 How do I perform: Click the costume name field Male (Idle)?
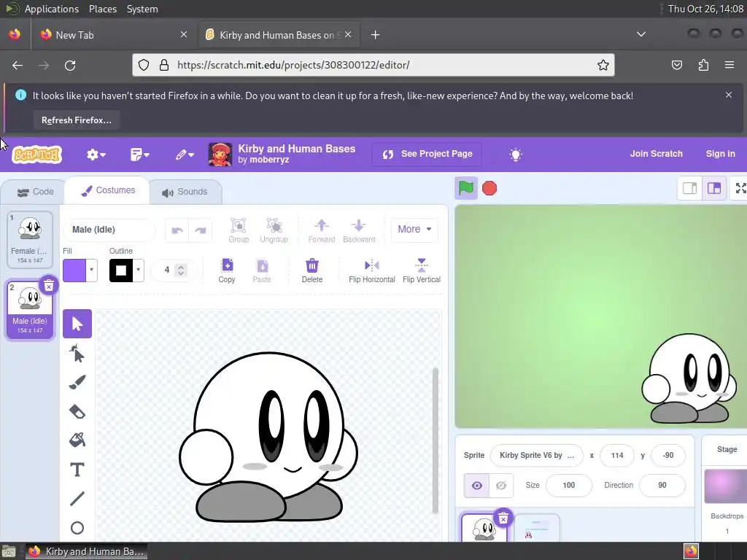tap(109, 230)
